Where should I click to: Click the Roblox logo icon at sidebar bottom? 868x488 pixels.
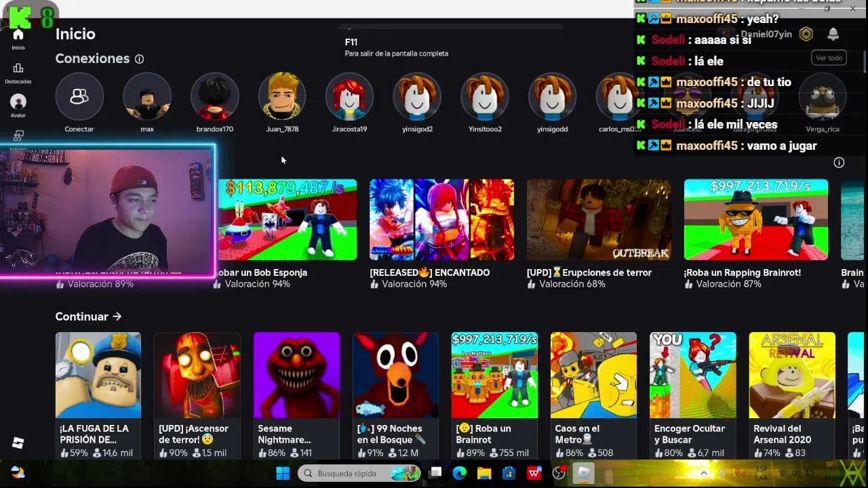(18, 443)
